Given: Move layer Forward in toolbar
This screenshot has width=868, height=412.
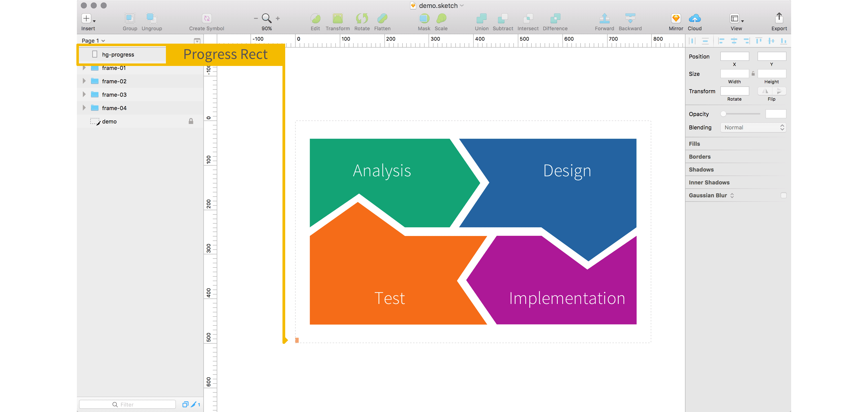Looking at the screenshot, I should [604, 18].
